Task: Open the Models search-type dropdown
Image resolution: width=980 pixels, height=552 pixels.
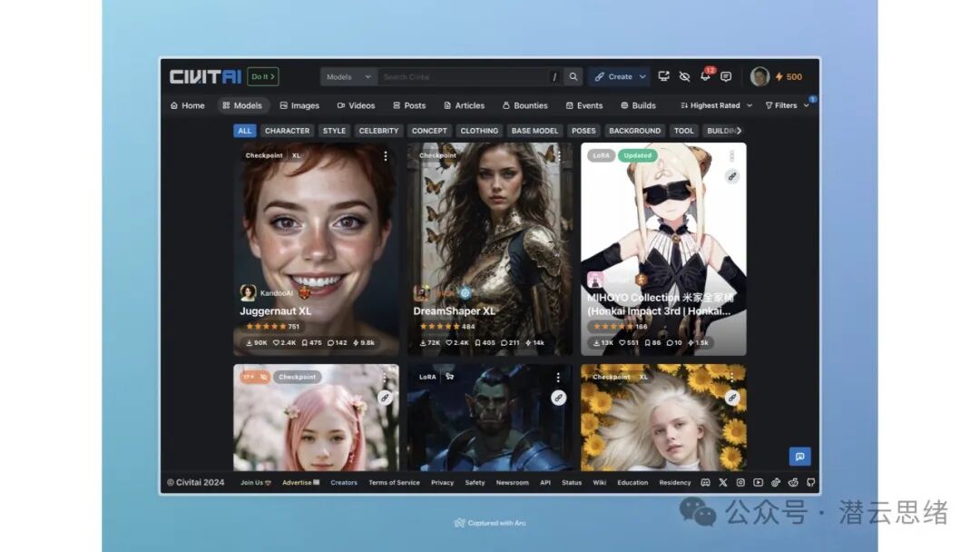Action: pyautogui.click(x=348, y=77)
